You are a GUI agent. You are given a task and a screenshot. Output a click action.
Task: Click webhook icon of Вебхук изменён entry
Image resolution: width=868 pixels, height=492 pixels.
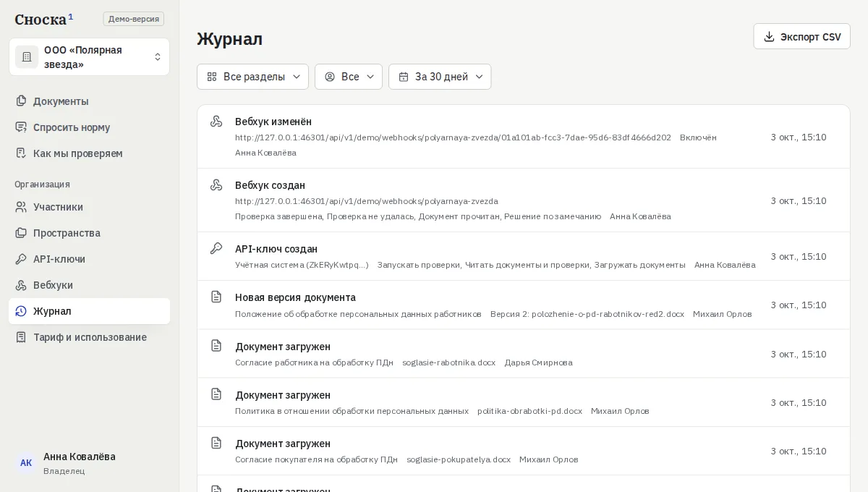click(x=216, y=122)
